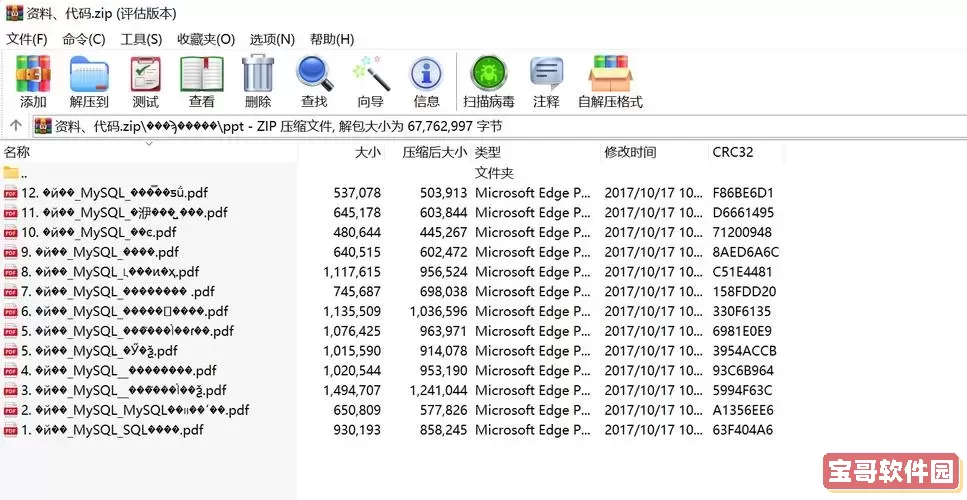Select file starting with 12. MySQL pdf

point(392,193)
